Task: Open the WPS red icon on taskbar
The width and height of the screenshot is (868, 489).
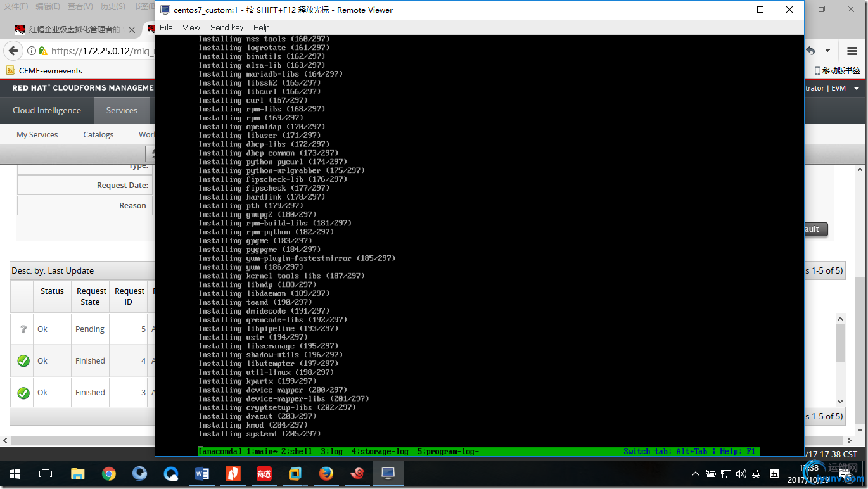Action: pyautogui.click(x=233, y=474)
